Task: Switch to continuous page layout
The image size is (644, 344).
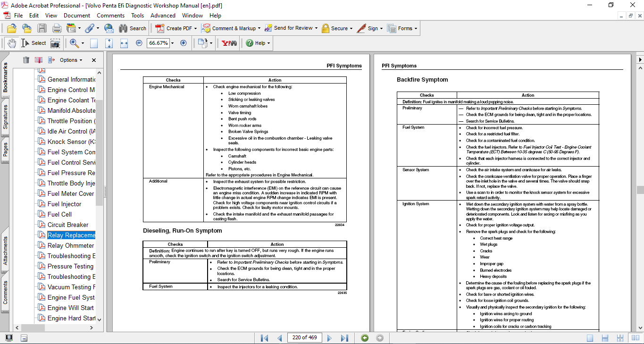Action: point(605,338)
